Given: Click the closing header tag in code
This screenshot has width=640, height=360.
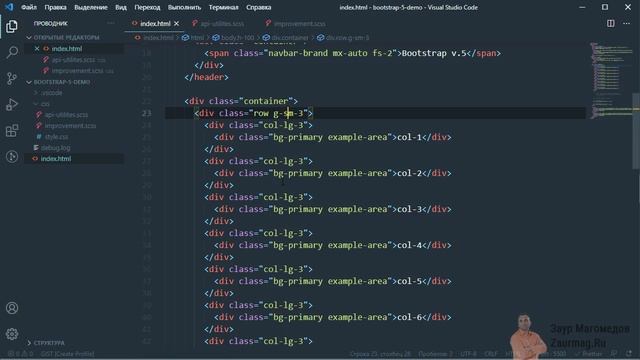Looking at the screenshot, I should tap(207, 77).
